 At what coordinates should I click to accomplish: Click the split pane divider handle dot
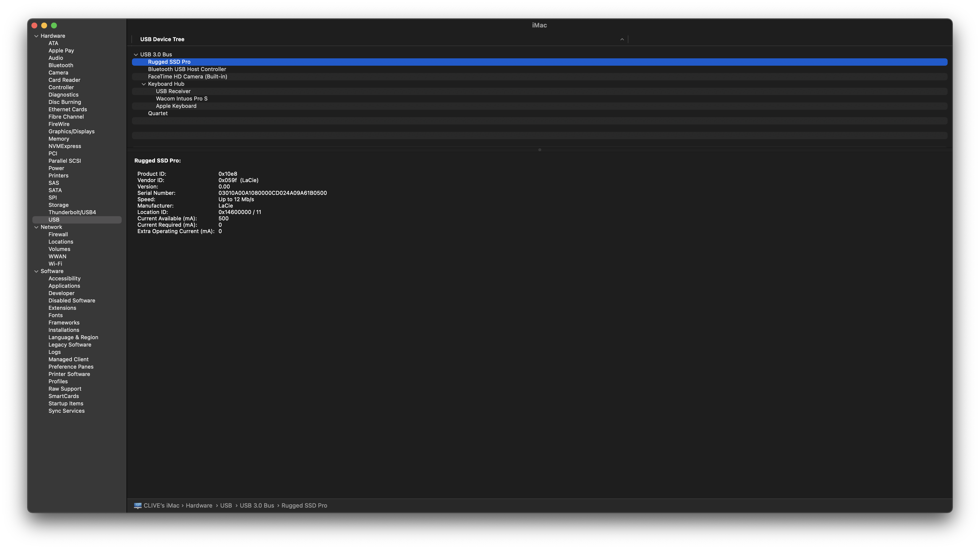point(540,150)
